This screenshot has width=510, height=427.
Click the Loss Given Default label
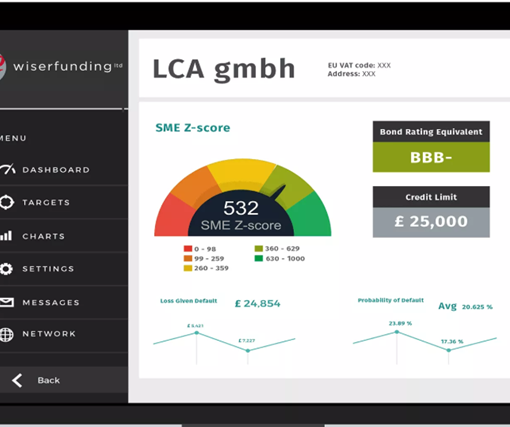click(188, 301)
